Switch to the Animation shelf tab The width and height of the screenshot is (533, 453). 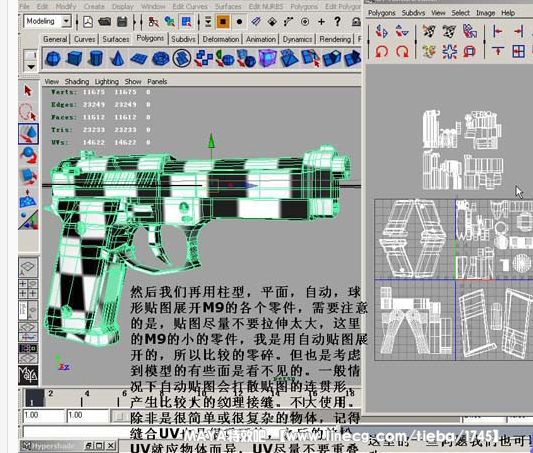[261, 39]
